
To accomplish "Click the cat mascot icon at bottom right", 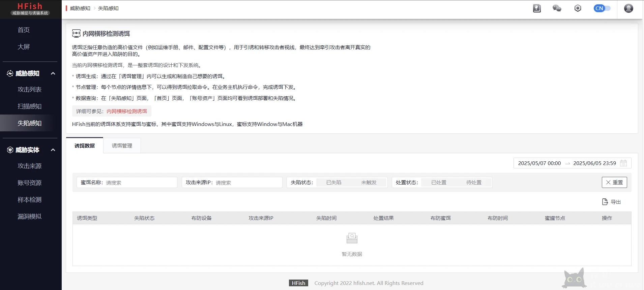I will pyautogui.click(x=574, y=278).
